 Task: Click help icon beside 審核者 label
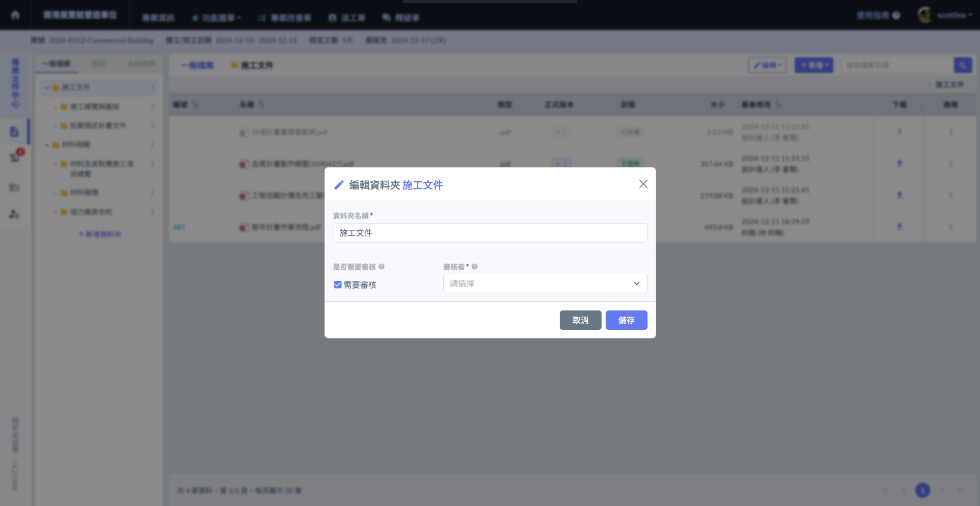pos(474,267)
